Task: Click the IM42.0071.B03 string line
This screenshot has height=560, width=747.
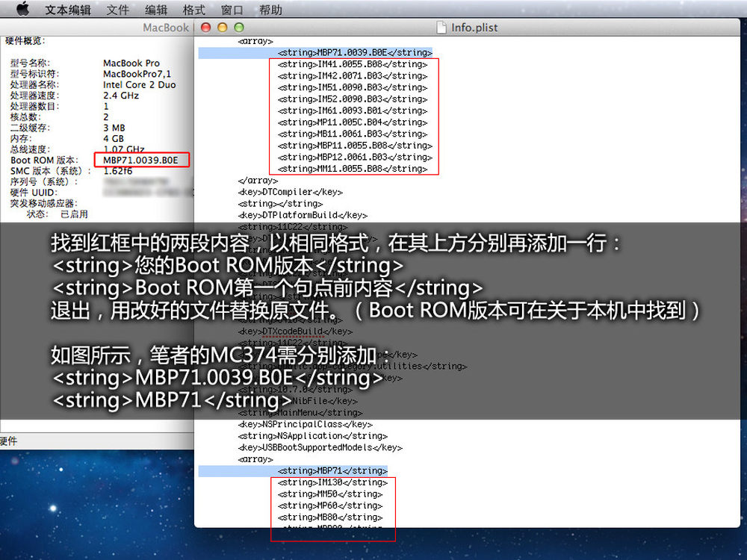Action: (x=353, y=75)
